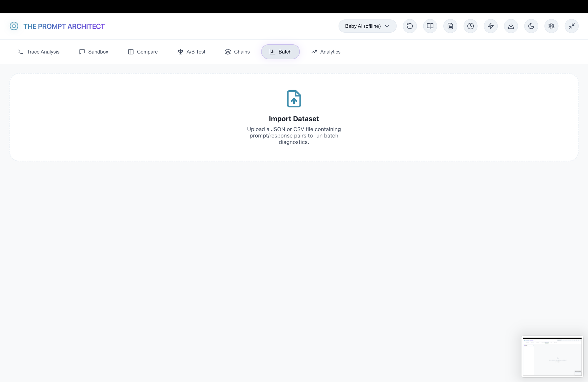Click the download export icon
Viewport: 588px width, 382px height.
point(511,26)
